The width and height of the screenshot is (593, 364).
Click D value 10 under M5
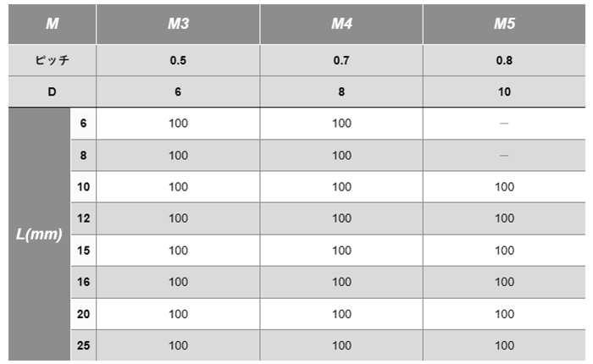(504, 91)
